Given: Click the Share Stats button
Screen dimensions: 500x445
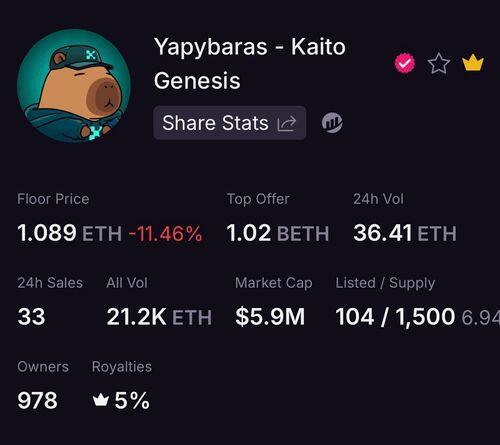Looking at the screenshot, I should [230, 123].
